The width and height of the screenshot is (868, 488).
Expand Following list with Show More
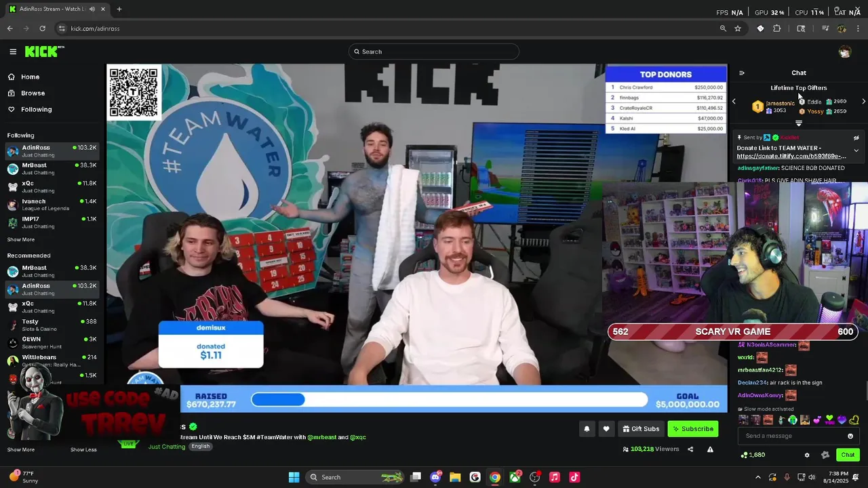21,239
